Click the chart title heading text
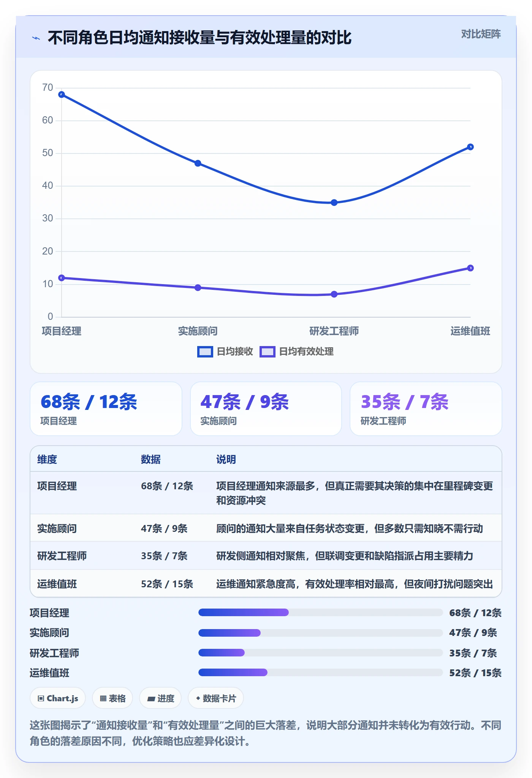This screenshot has height=778, width=532. [200, 38]
